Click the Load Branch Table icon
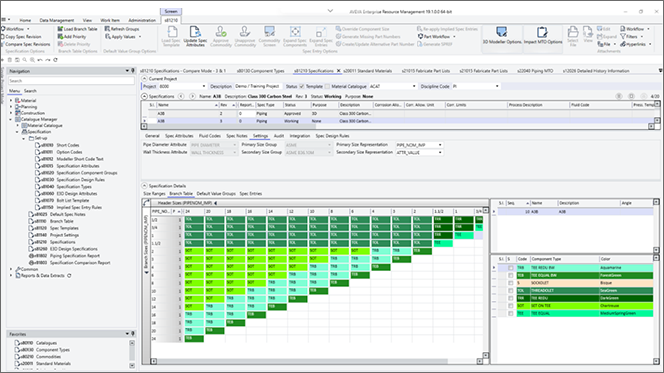The height and width of the screenshot is (373, 664). click(x=60, y=29)
